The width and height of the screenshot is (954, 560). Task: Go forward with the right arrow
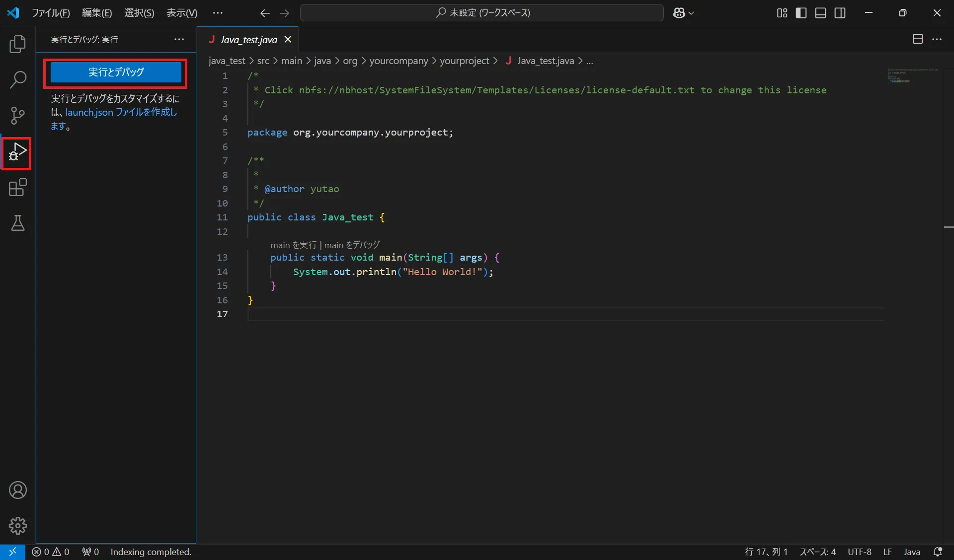(x=284, y=13)
